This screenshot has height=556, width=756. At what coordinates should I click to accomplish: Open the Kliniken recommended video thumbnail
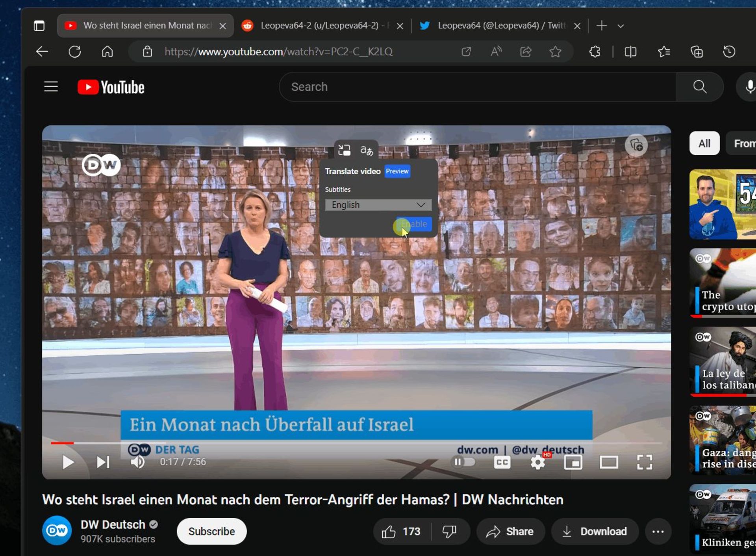pyautogui.click(x=723, y=519)
